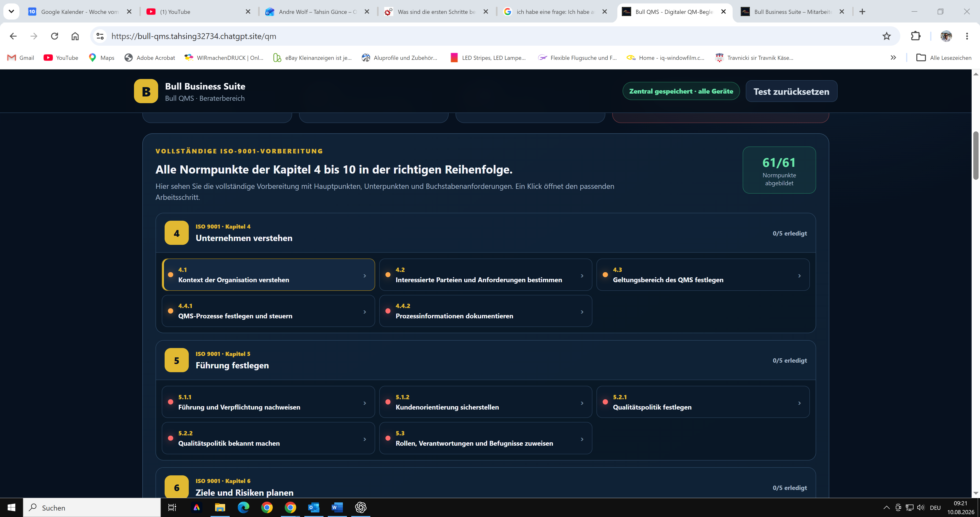
Task: Reload the current page
Action: click(x=54, y=36)
